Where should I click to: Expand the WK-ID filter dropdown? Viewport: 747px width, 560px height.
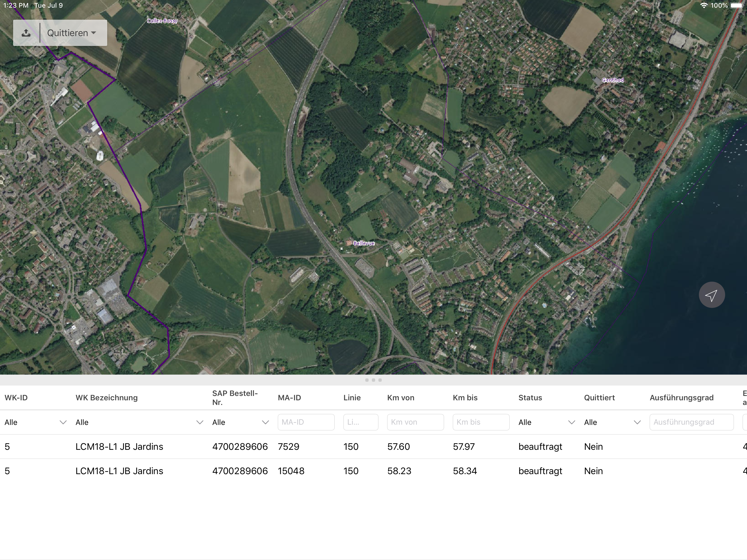[x=36, y=422]
